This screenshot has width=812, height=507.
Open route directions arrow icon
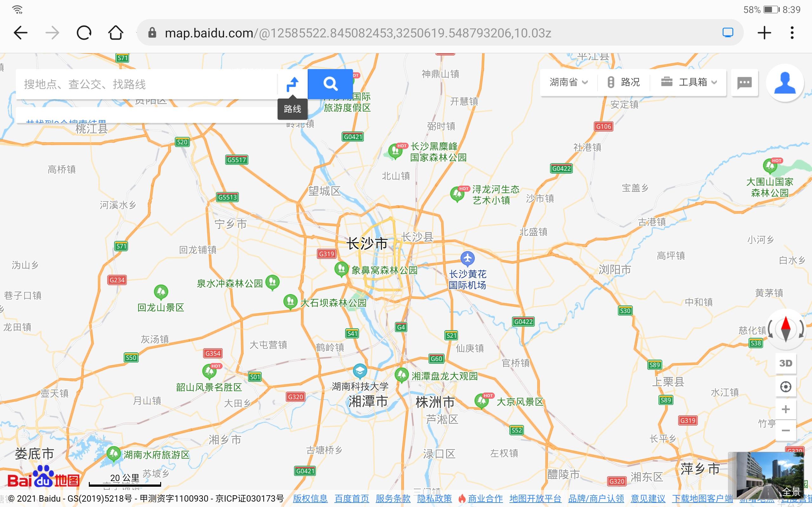292,84
